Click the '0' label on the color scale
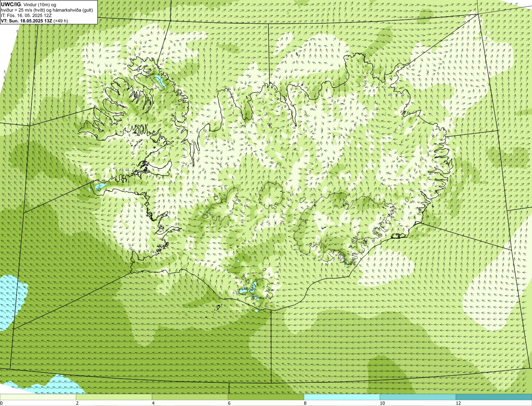 pyautogui.click(x=1, y=403)
